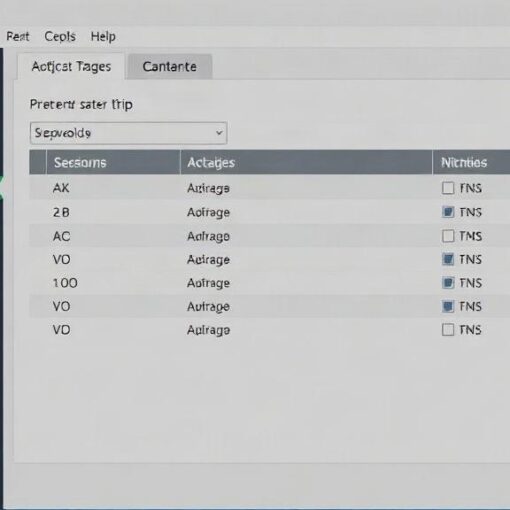510x510 pixels.
Task: Uncheck the checkbox in the 2B row
Action: pos(448,212)
